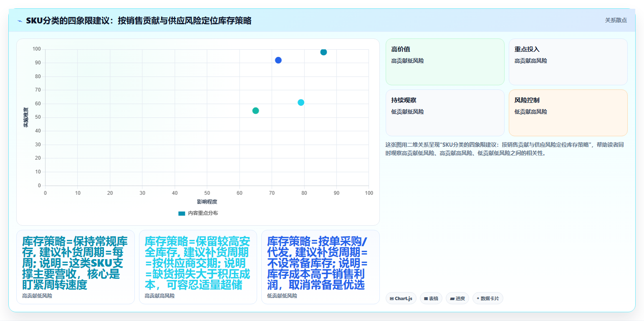
Task: Click 低贡献低风险 subtitle in 持续观察 card
Action: [x=407, y=112]
